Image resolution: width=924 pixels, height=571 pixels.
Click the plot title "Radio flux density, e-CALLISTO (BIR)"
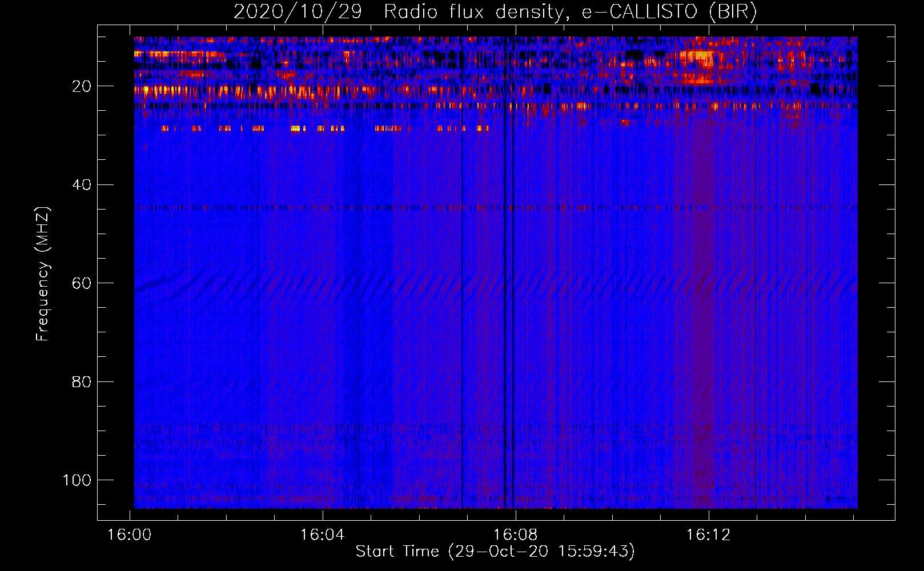(x=571, y=12)
